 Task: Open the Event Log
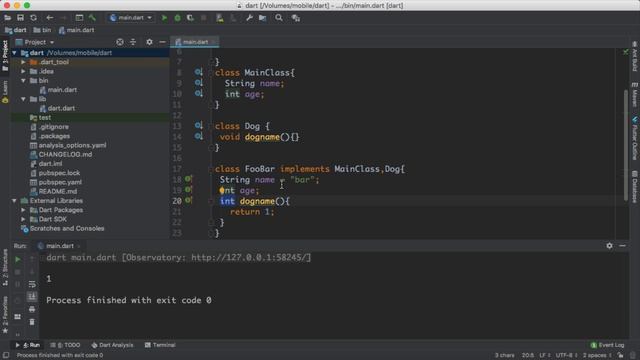click(x=607, y=345)
